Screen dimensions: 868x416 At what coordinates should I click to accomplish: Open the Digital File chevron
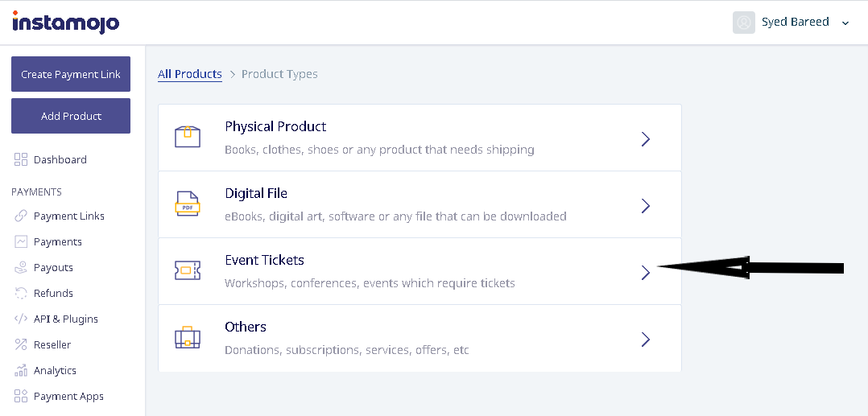pos(645,206)
